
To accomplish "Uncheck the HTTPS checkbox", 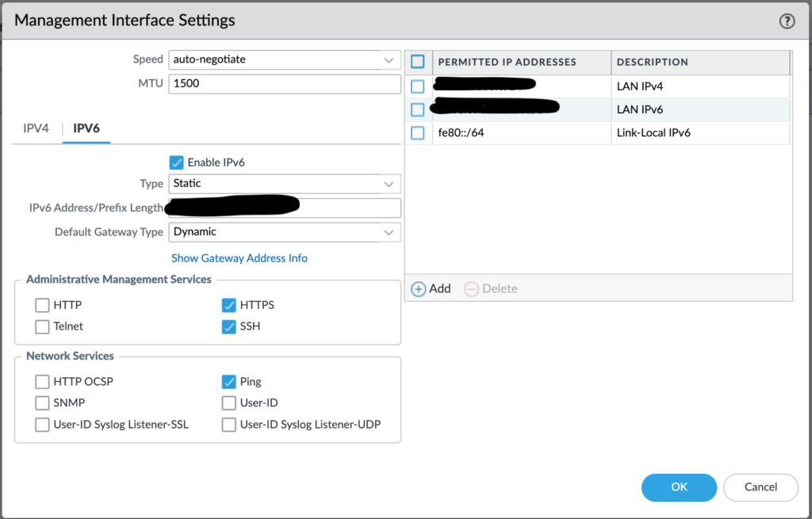I will 229,305.
